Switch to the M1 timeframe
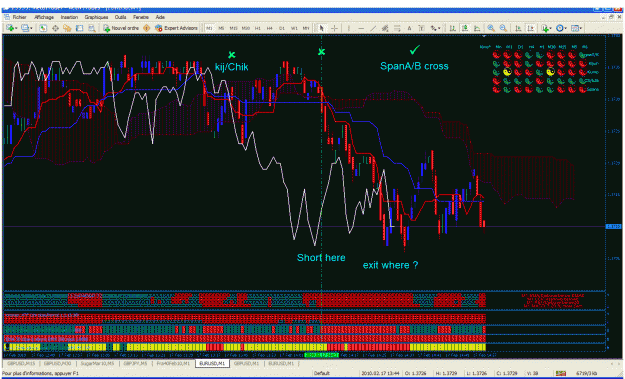 pos(209,28)
